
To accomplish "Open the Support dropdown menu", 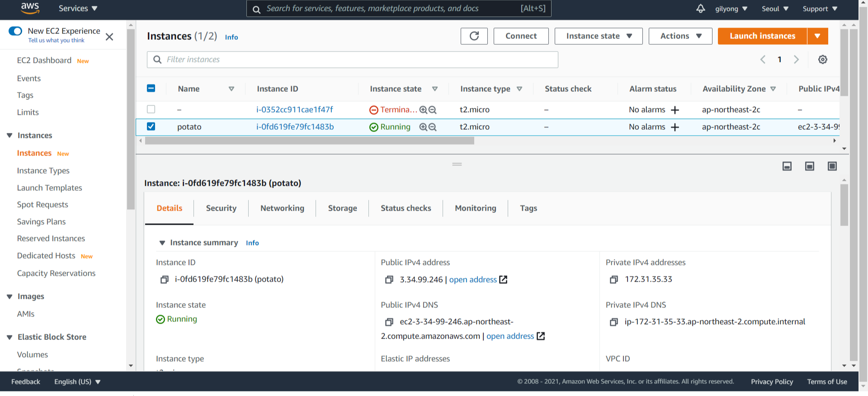I will pos(820,9).
